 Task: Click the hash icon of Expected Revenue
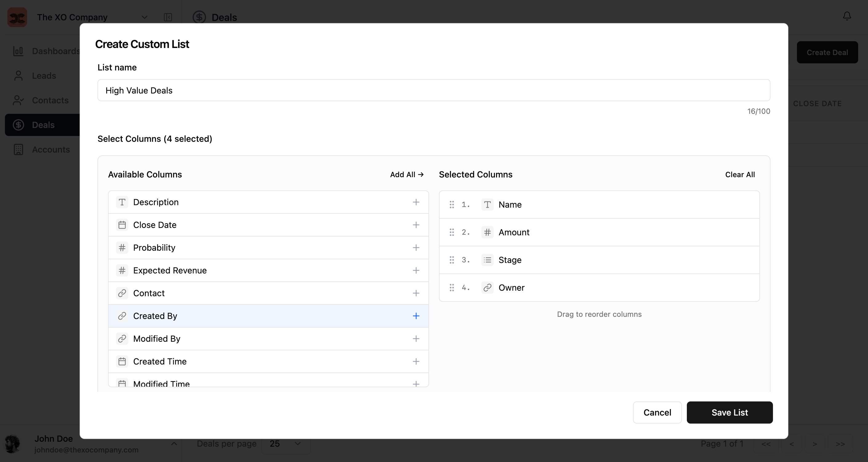[x=122, y=270]
